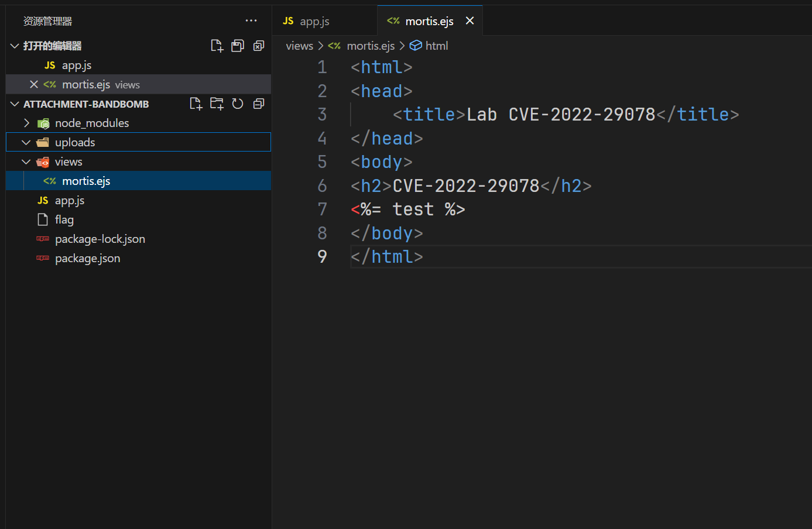Expand the node_modules folder
812x529 pixels.
tap(26, 123)
